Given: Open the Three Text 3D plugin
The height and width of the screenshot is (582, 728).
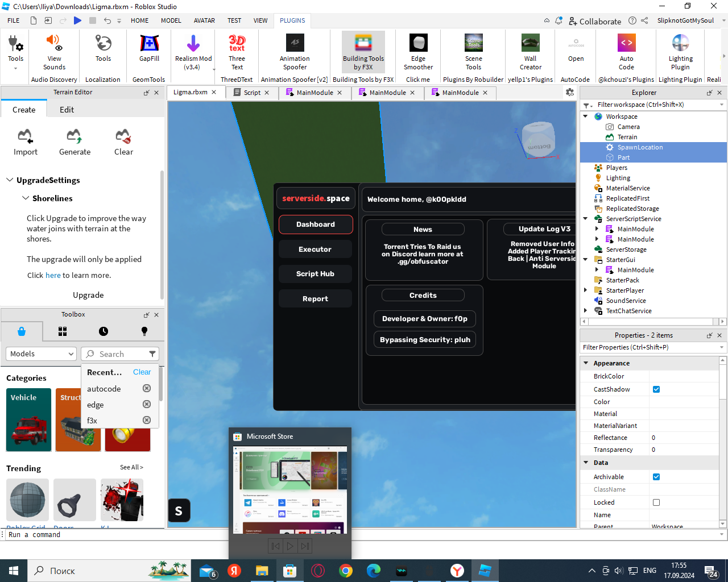Looking at the screenshot, I should click(x=237, y=51).
